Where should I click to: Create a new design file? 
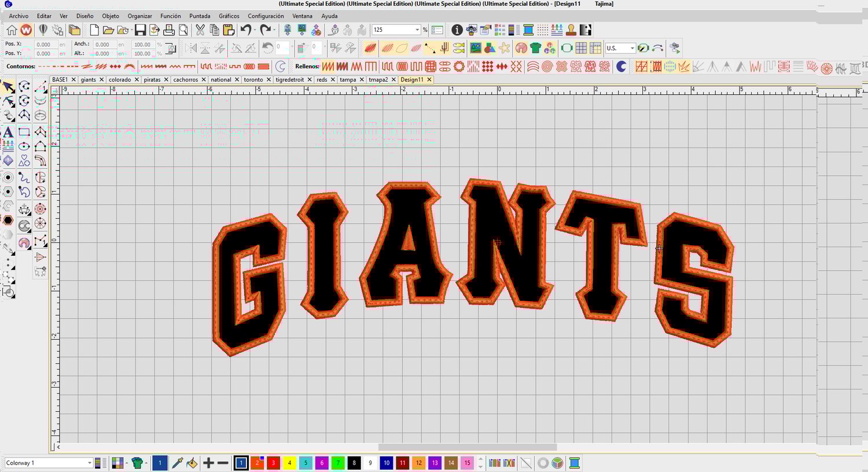pyautogui.click(x=94, y=30)
